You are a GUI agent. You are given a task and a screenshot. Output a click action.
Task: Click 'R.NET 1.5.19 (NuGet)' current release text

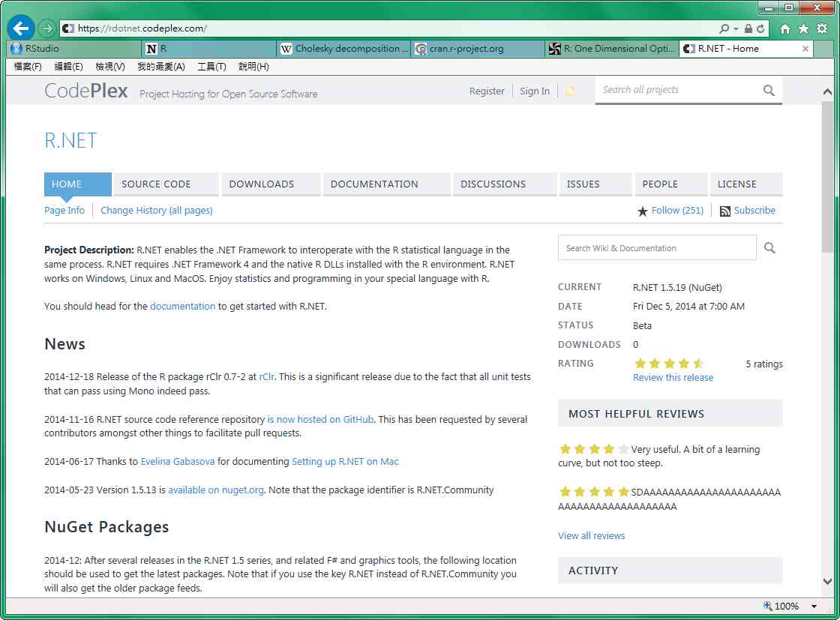point(677,288)
